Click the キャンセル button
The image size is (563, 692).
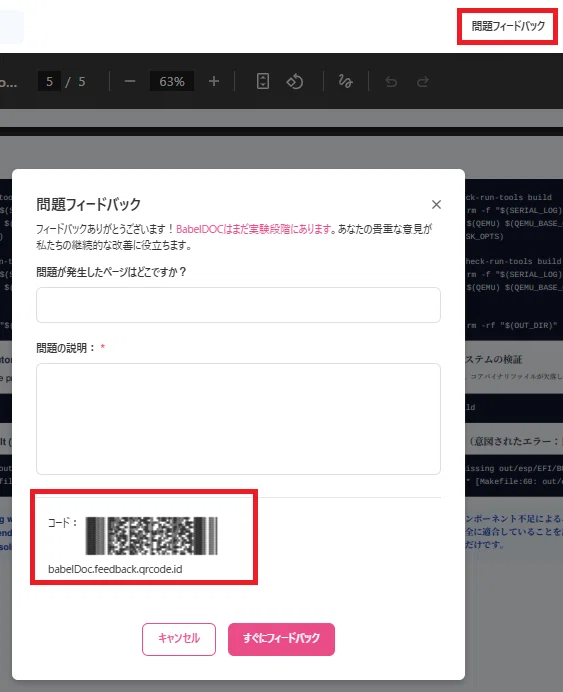point(179,639)
